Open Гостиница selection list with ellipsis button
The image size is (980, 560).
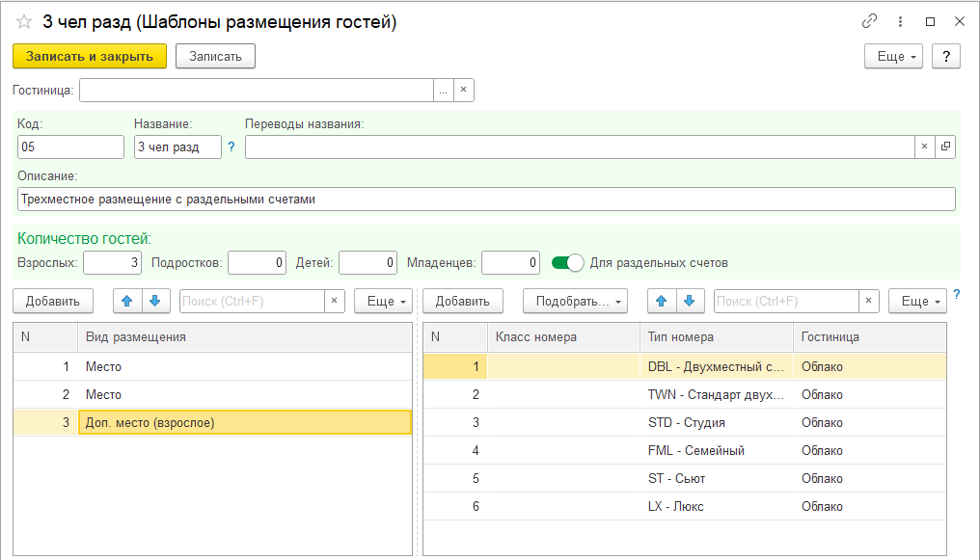[x=443, y=90]
